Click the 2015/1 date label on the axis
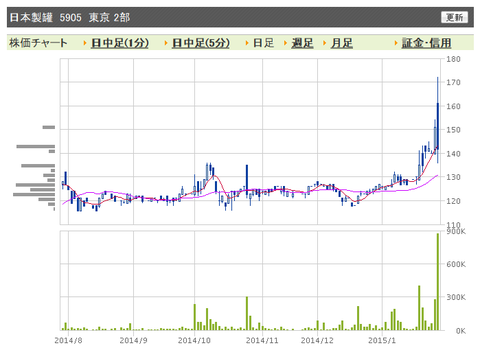Screen dimensions: 480x361 (x=382, y=340)
